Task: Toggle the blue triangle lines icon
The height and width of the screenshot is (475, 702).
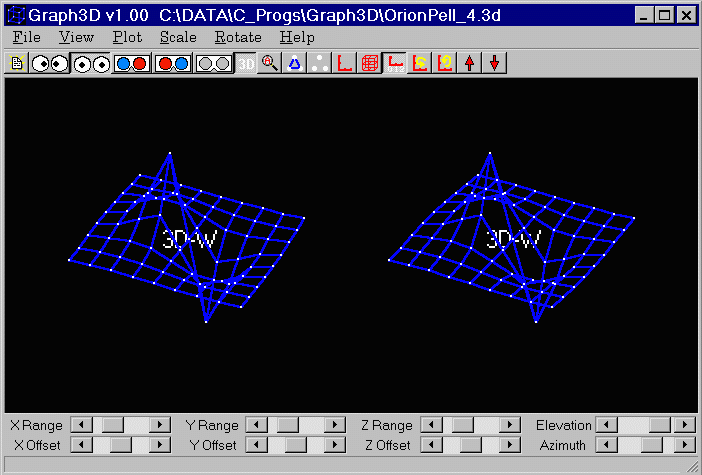Action: [x=295, y=63]
